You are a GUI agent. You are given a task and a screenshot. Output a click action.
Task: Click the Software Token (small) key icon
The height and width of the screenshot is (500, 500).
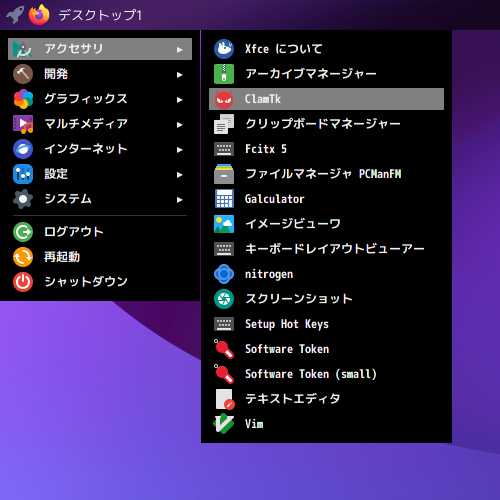click(224, 374)
